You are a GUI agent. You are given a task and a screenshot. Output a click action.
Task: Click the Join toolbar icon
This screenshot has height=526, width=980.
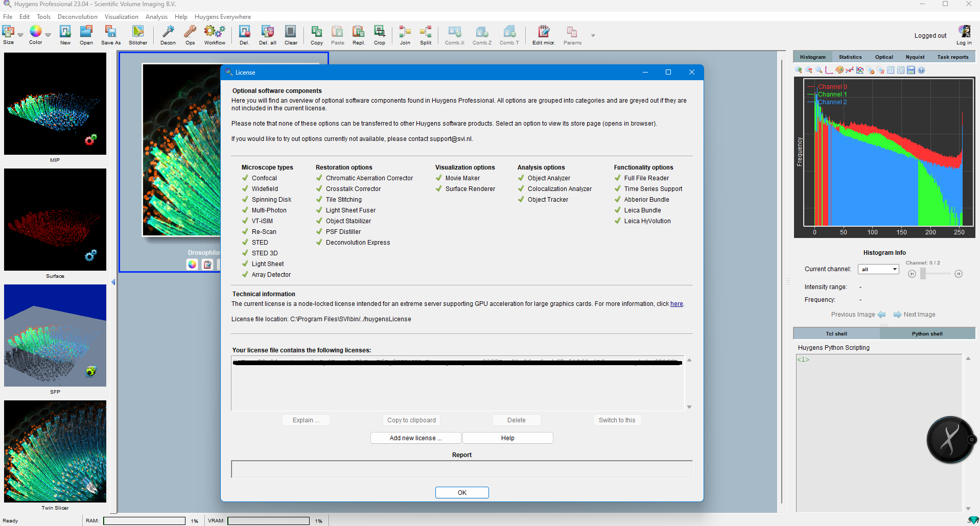pyautogui.click(x=405, y=35)
